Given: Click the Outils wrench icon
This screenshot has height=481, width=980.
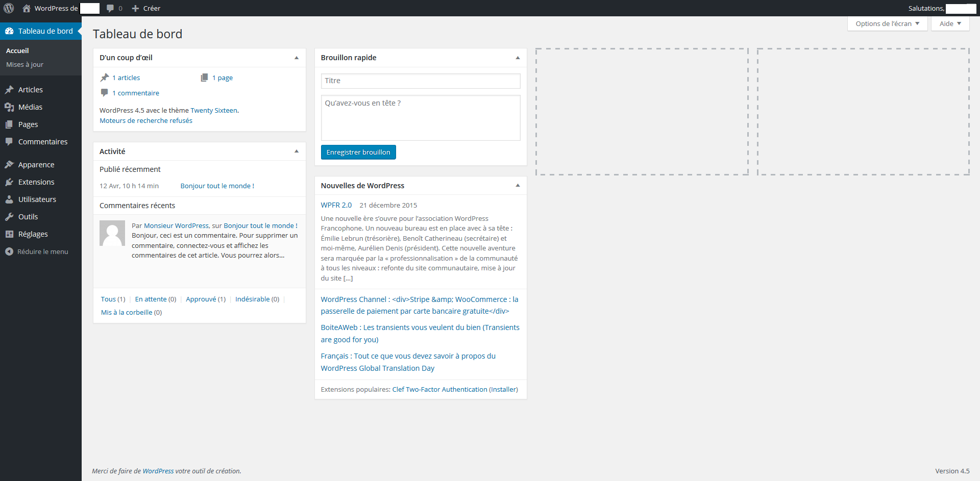Looking at the screenshot, I should click(x=9, y=217).
